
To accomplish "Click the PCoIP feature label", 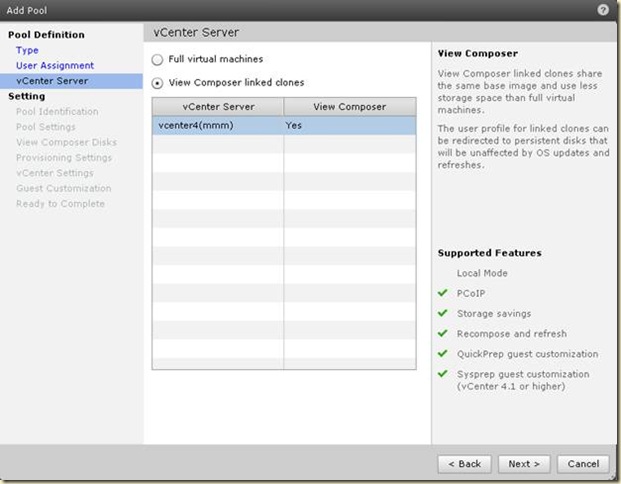I will [471, 293].
